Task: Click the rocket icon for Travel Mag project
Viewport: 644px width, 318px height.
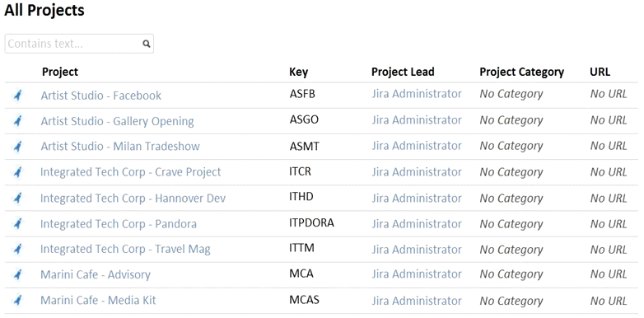Action: click(x=17, y=249)
